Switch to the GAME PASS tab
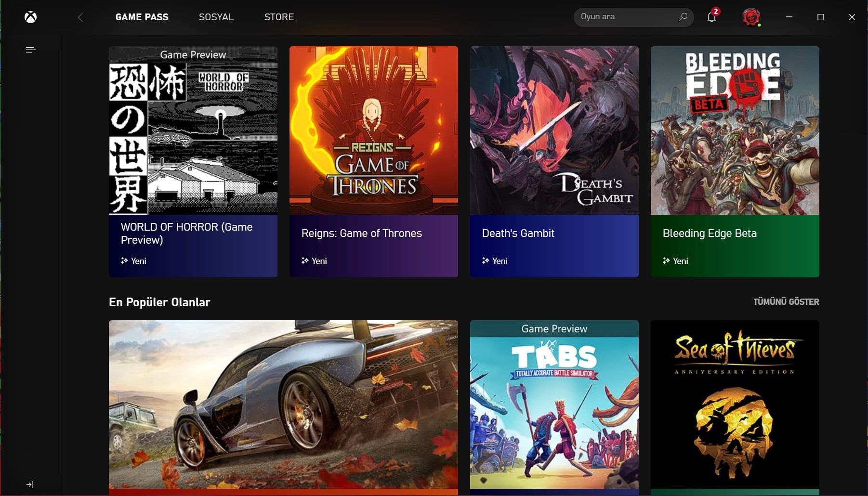Screen dimensions: 868x496 click(142, 17)
